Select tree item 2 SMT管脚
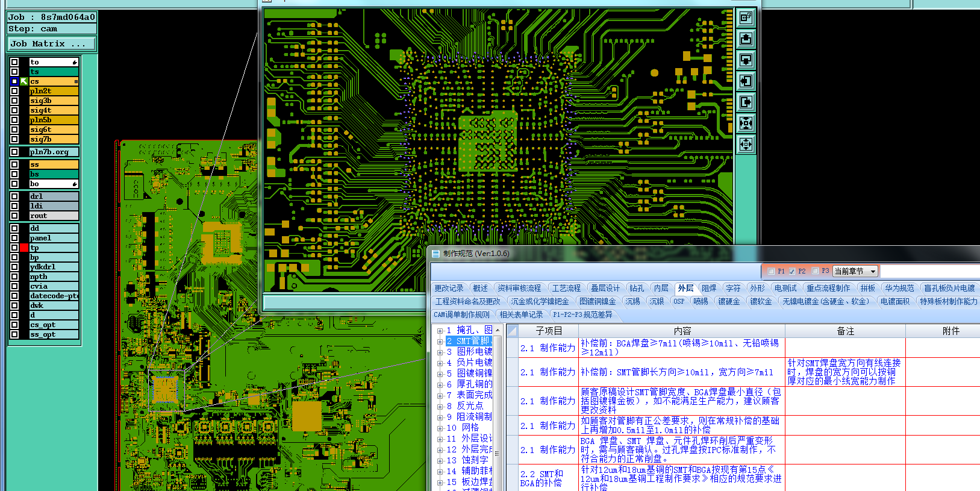Viewport: 980px width, 491px height. 469,341
